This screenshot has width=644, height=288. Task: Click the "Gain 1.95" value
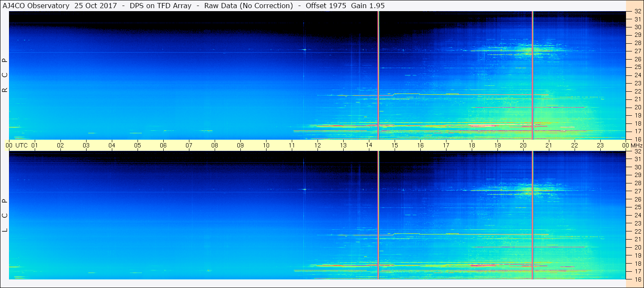click(368, 6)
